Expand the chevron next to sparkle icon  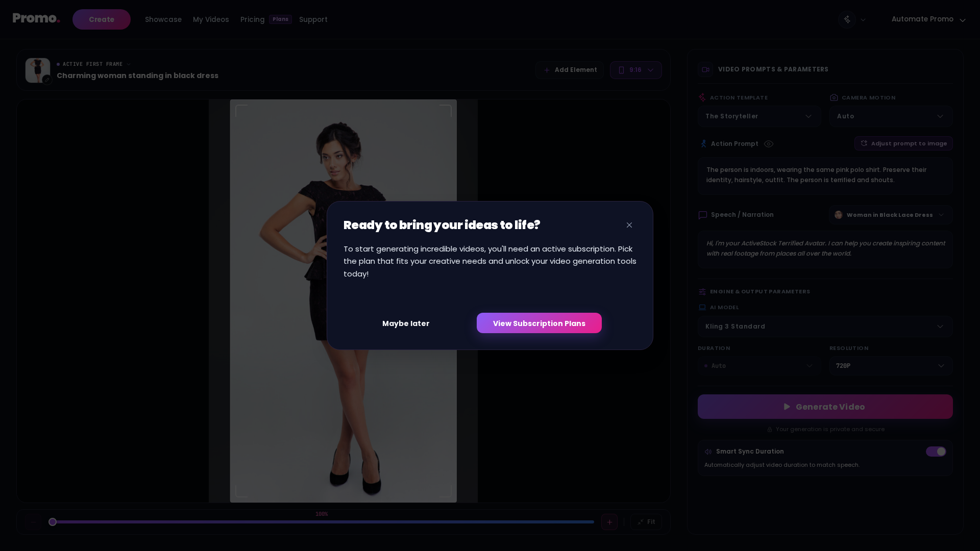point(863,20)
